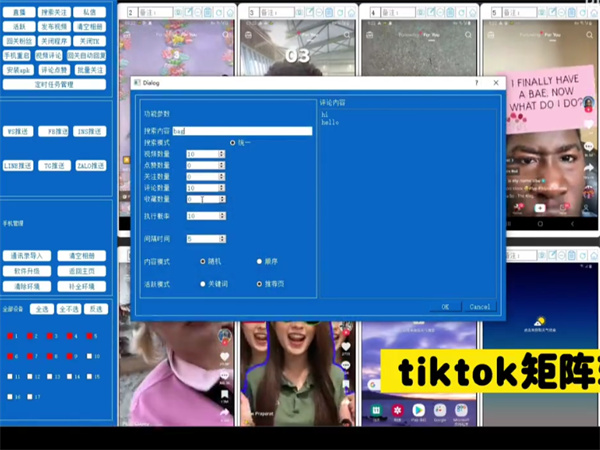Click the home icon on device 4 toolbar

(x=473, y=13)
